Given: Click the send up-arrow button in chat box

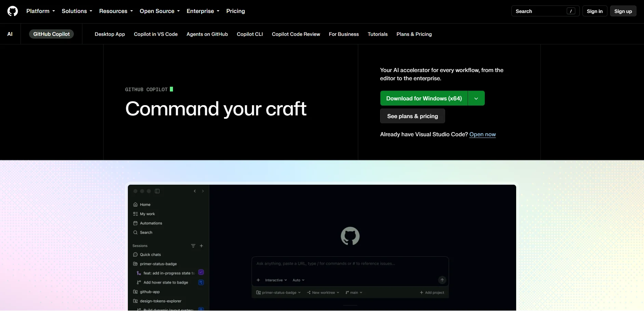Looking at the screenshot, I should 442,280.
